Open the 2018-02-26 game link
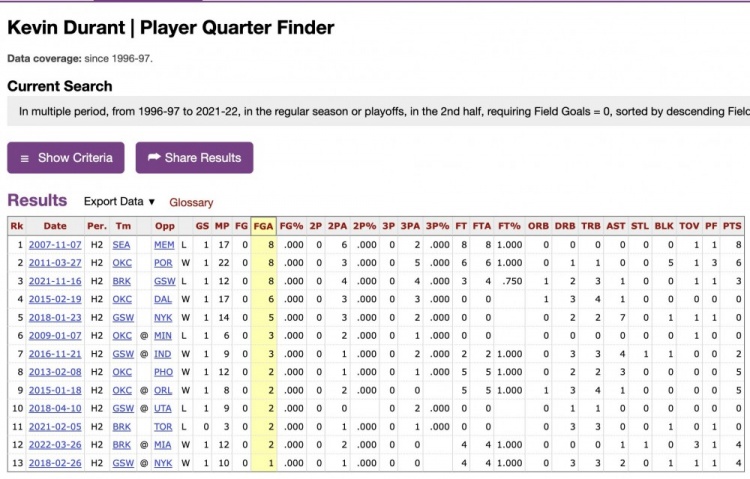 55,463
